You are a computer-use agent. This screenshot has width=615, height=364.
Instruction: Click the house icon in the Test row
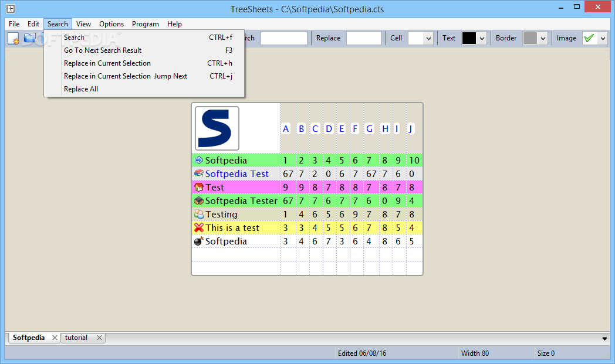click(199, 187)
